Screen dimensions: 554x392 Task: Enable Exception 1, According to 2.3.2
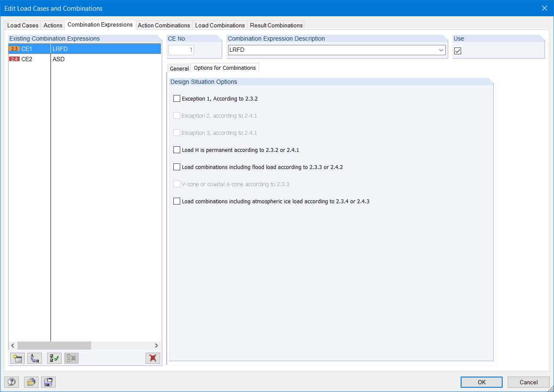pos(177,98)
